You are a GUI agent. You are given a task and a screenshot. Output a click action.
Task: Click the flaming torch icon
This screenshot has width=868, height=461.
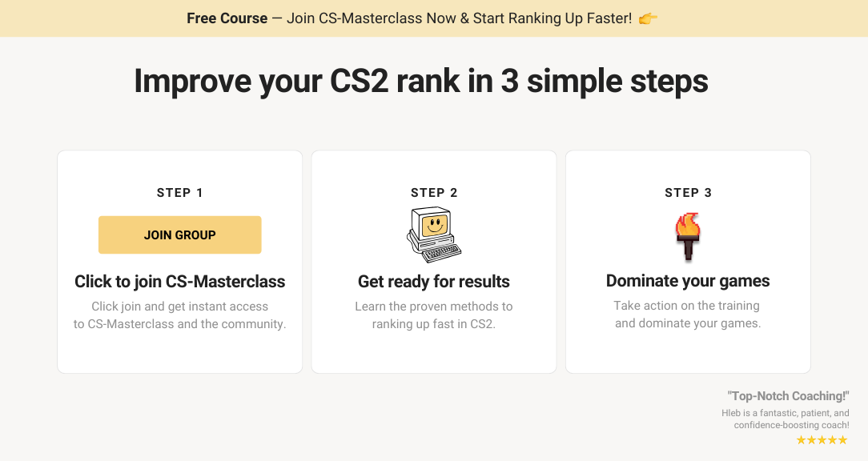pos(688,236)
